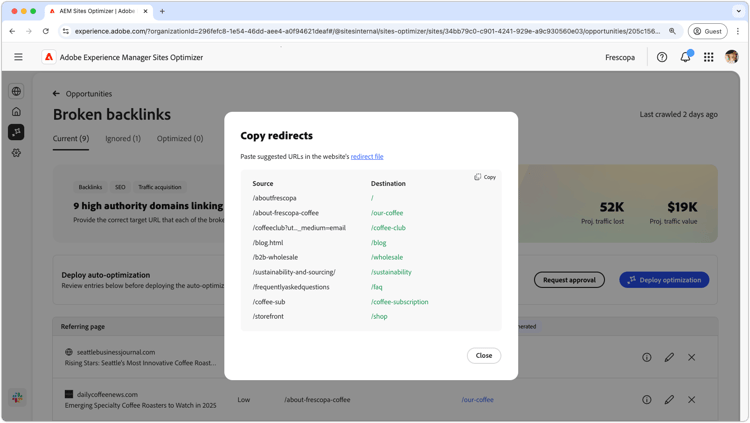Viewport: 750px width, 423px height.
Task: Open the redirect file link
Action: [367, 156]
